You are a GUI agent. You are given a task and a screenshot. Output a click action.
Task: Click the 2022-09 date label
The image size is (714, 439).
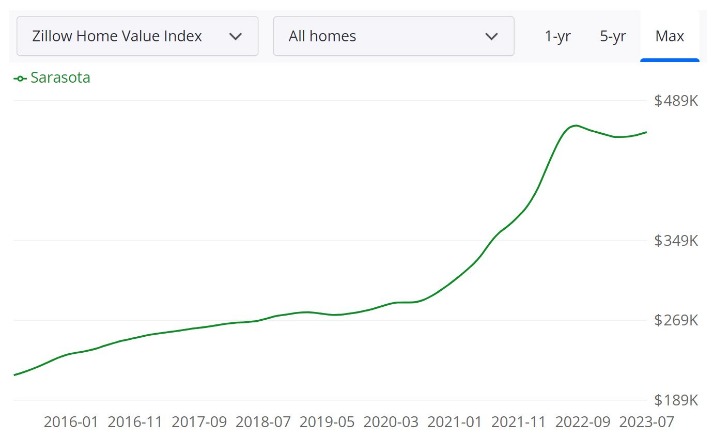tap(582, 422)
